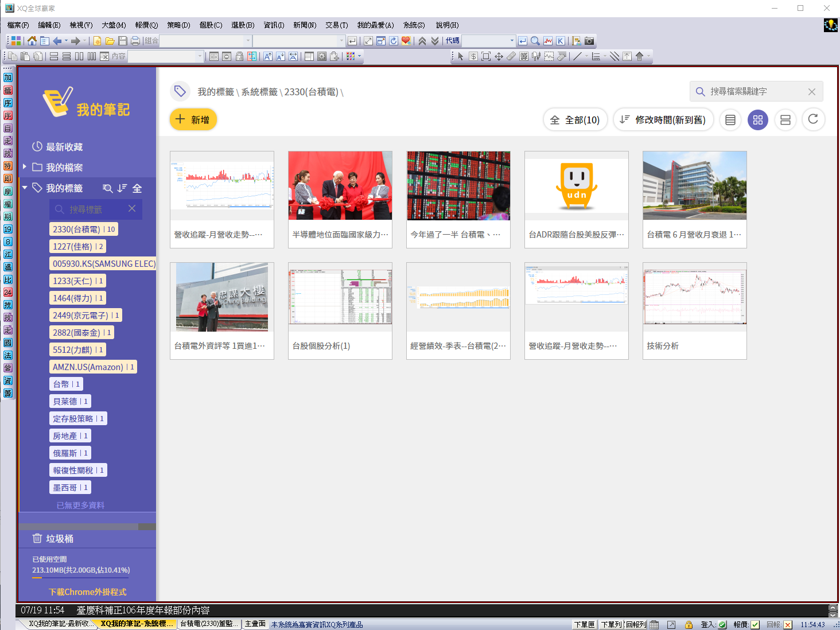
Task: Click the save floppy disk icon
Action: (122, 41)
